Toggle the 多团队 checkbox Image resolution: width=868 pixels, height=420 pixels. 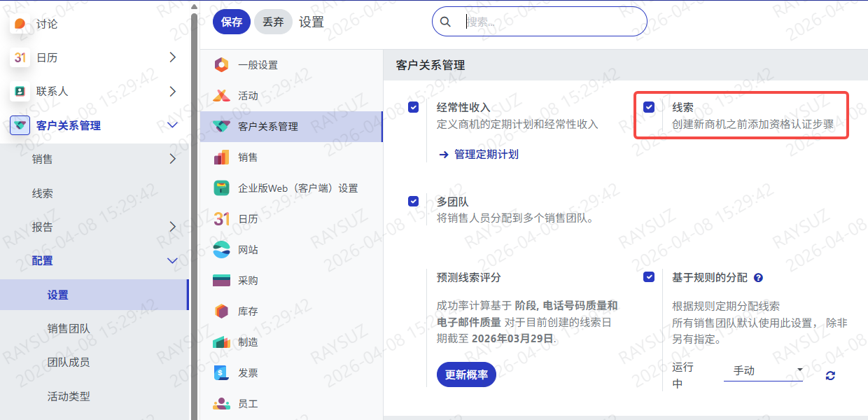point(413,201)
